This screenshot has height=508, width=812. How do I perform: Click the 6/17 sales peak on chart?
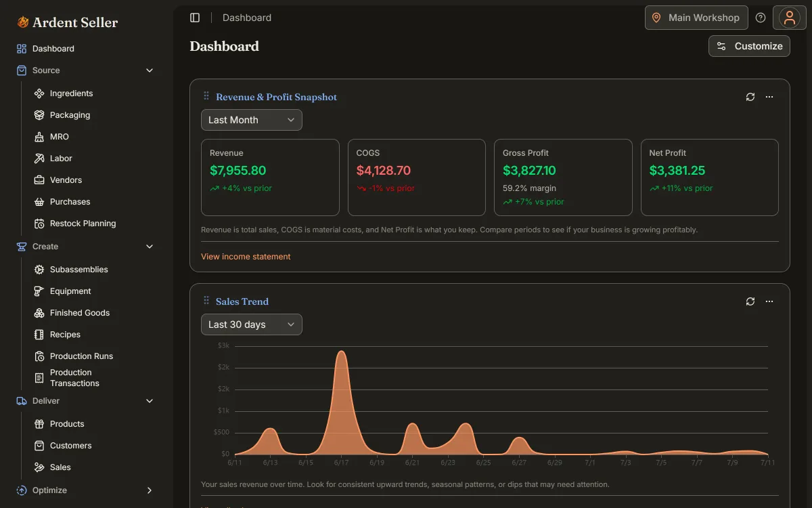point(341,352)
